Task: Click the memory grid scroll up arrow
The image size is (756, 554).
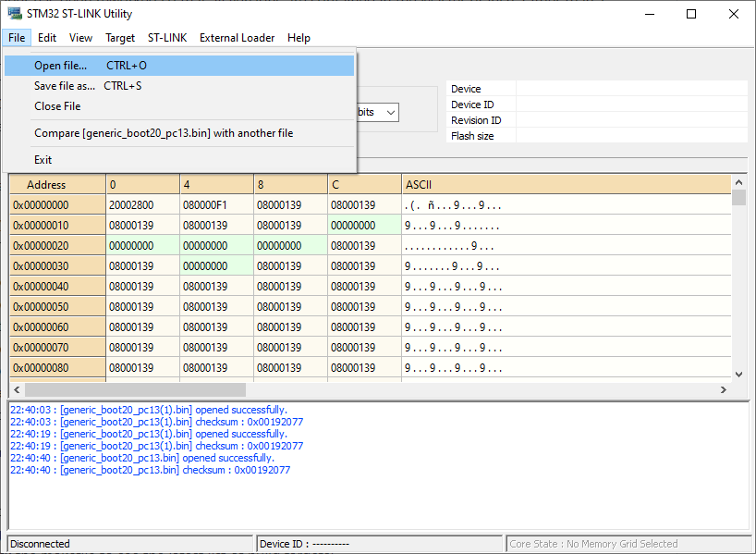Action: click(738, 182)
